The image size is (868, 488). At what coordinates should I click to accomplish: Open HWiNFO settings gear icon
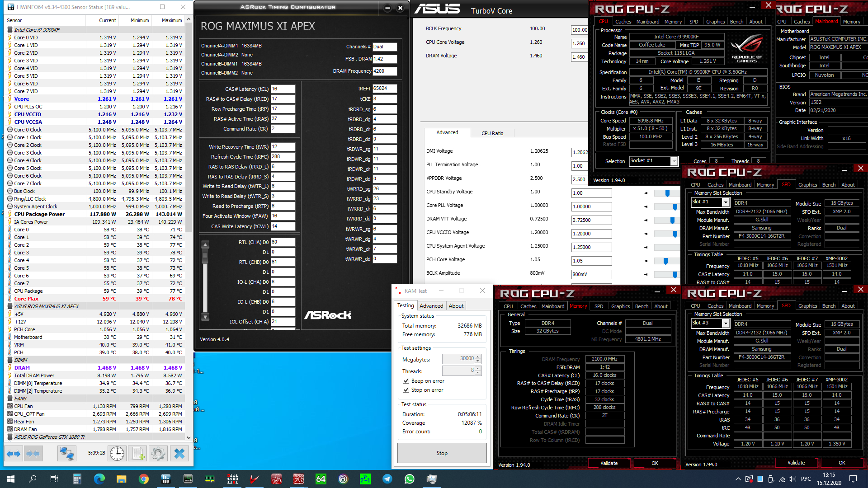click(158, 453)
